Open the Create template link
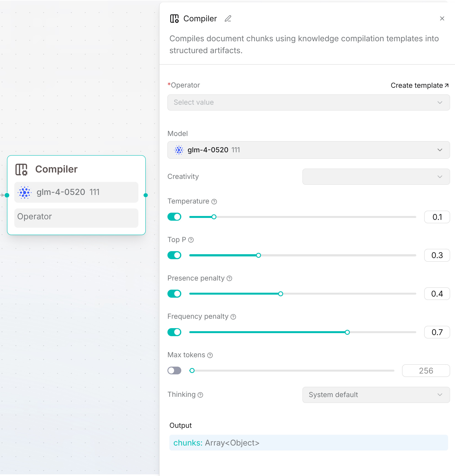455x476 pixels. pos(420,86)
